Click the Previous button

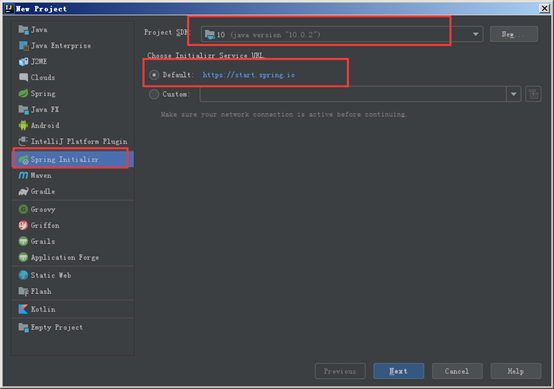pos(340,371)
